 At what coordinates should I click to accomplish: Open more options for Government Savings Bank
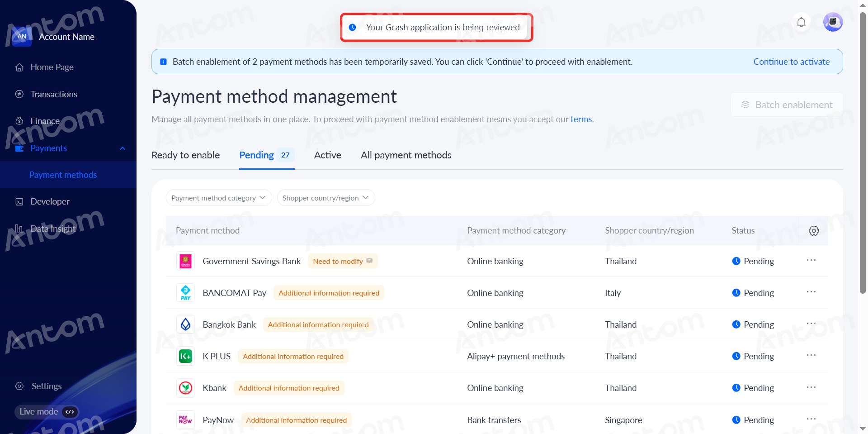[811, 260]
